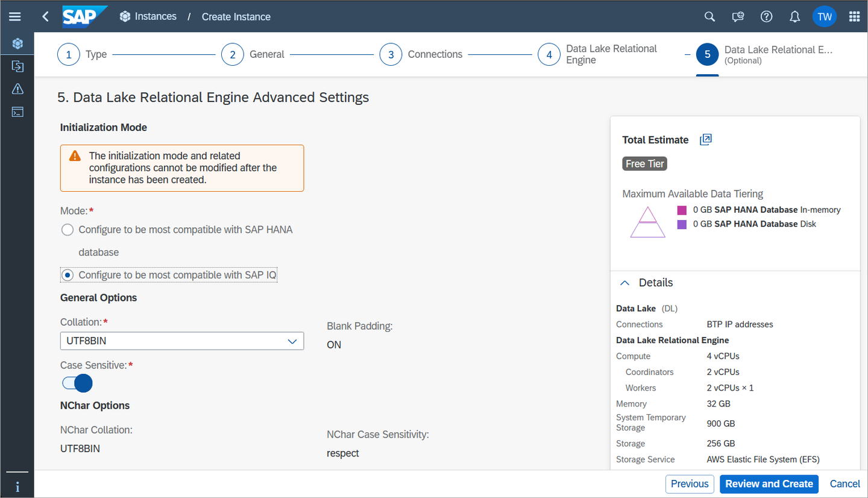Open the product switcher grid icon
Screen dimensions: 868x498
click(x=854, y=17)
